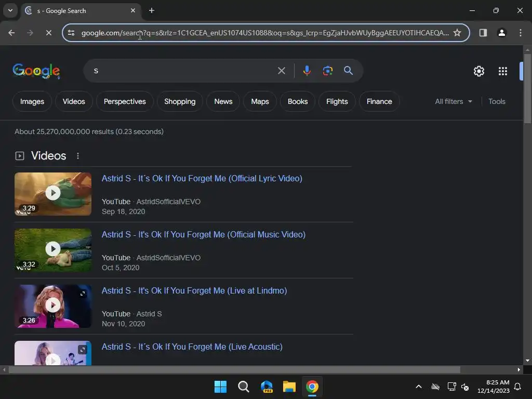Open site information icon in address bar
532x399 pixels.
[71, 33]
